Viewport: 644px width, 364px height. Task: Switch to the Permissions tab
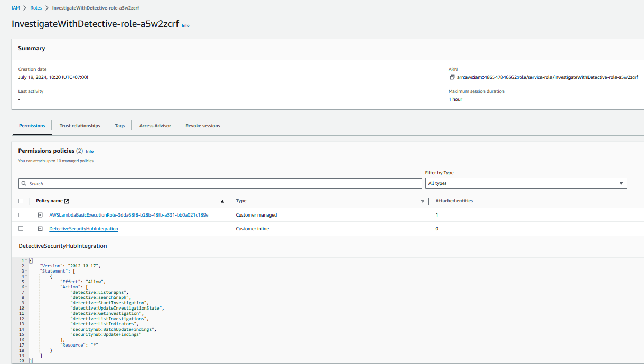pos(32,126)
